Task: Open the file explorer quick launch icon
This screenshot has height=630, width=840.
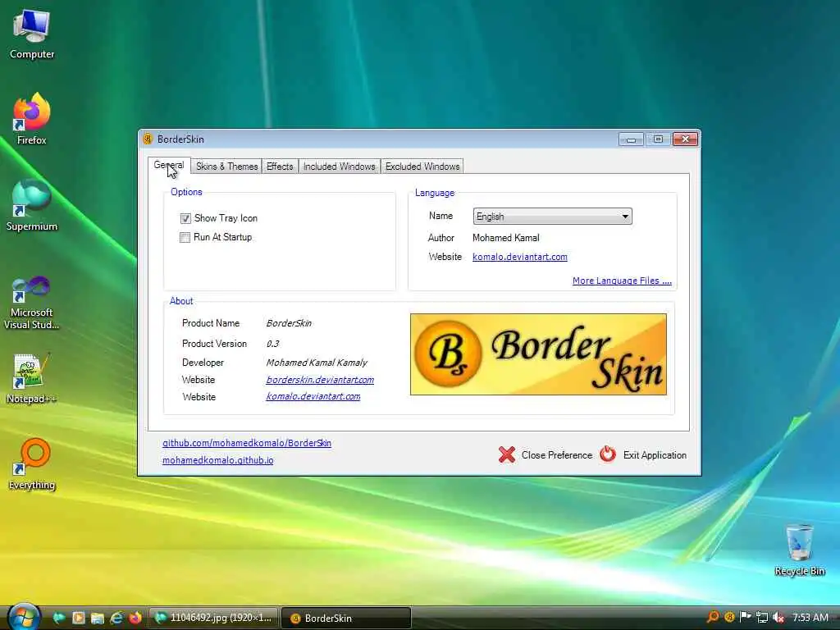Action: (97, 618)
